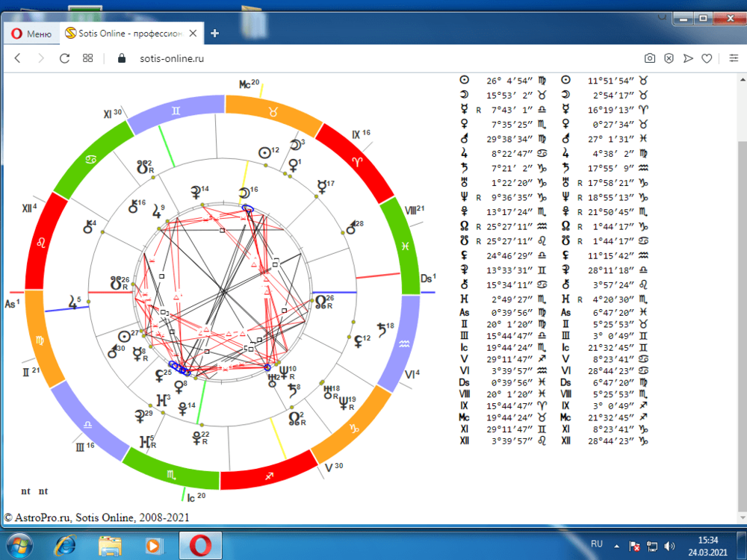The image size is (747, 560).
Task: Open the Windows Start menu
Action: [19, 546]
